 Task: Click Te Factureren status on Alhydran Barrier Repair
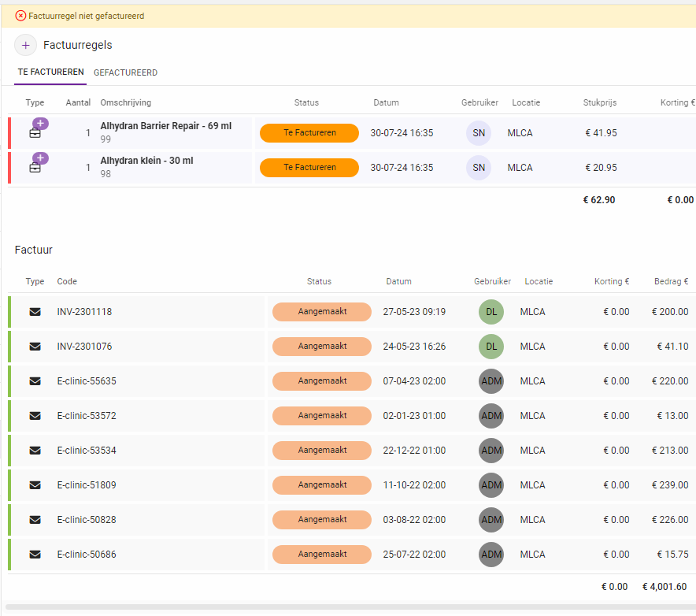pyautogui.click(x=309, y=133)
